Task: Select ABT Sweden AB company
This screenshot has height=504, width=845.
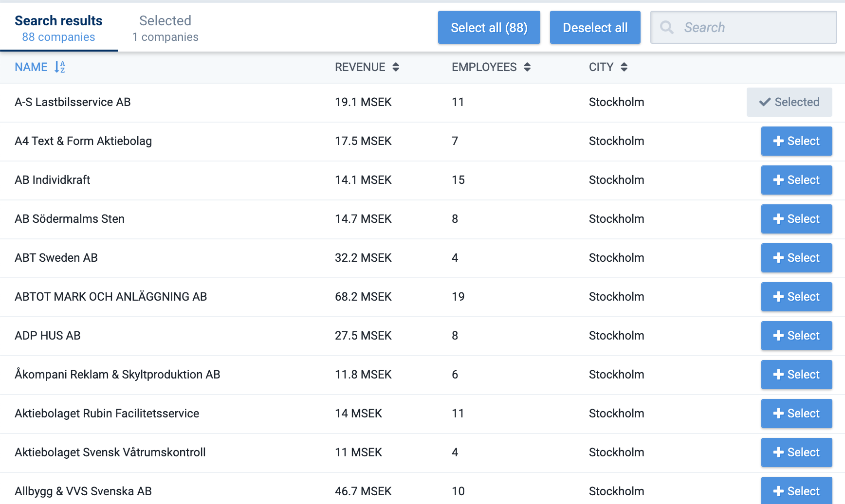Action: [x=797, y=258]
